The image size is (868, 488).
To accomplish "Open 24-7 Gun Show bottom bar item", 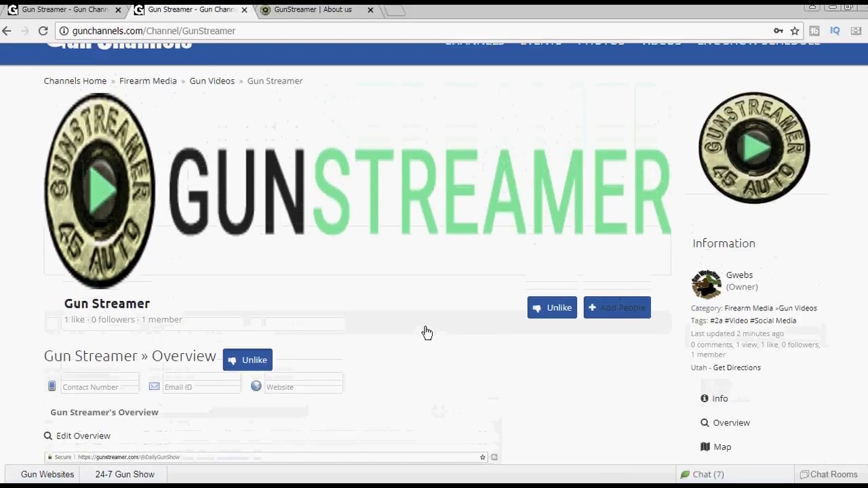I will click(125, 474).
